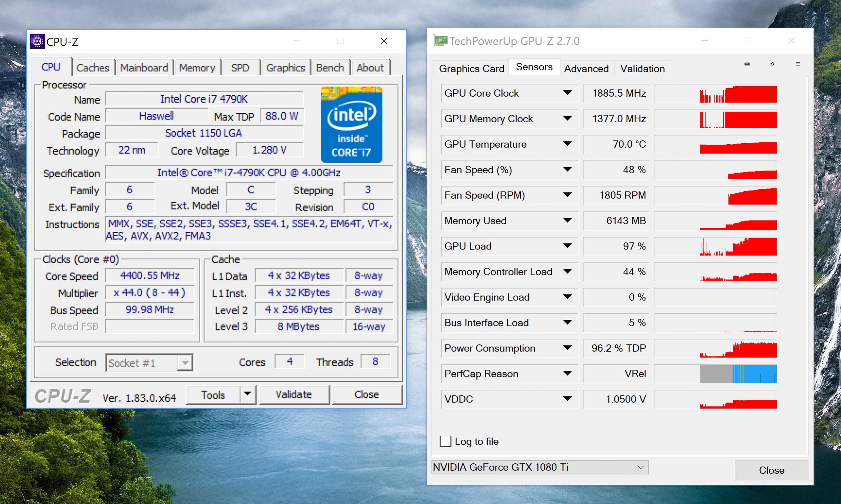
Task: Click the Intel Core i7 logo
Action: pos(352,125)
